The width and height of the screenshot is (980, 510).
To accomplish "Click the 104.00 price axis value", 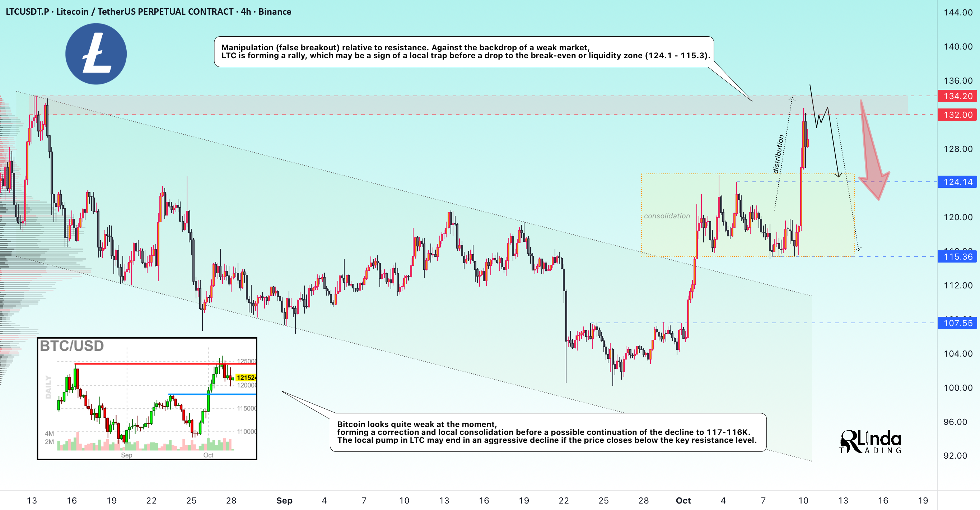I will [x=958, y=353].
